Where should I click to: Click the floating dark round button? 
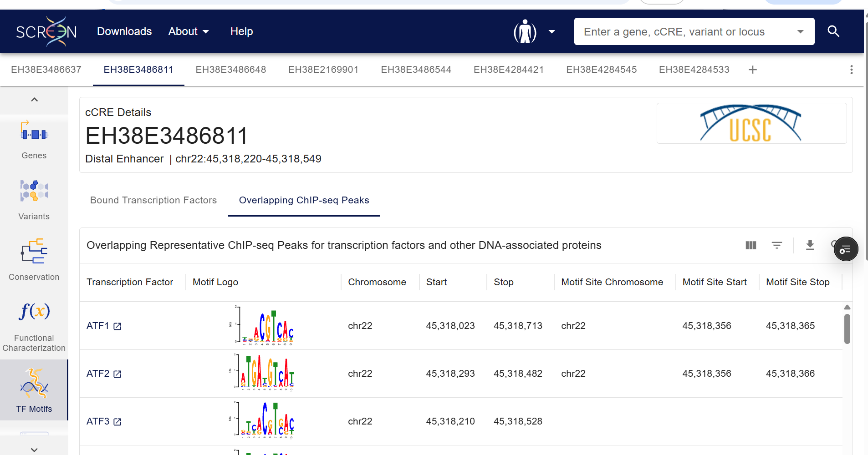[x=846, y=249]
